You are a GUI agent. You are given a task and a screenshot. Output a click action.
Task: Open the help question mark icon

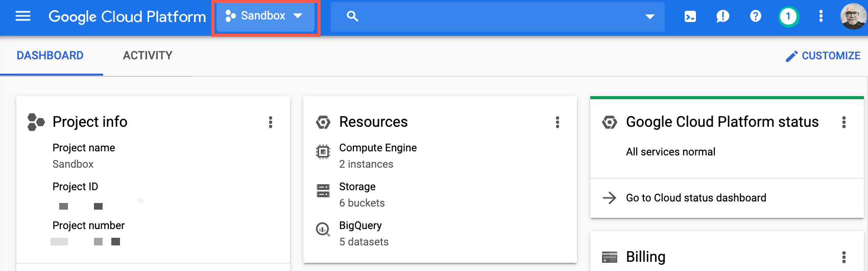[x=755, y=16]
